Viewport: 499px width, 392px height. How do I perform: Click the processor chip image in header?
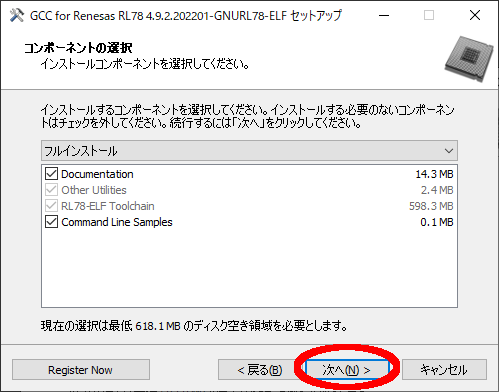pyautogui.click(x=469, y=59)
